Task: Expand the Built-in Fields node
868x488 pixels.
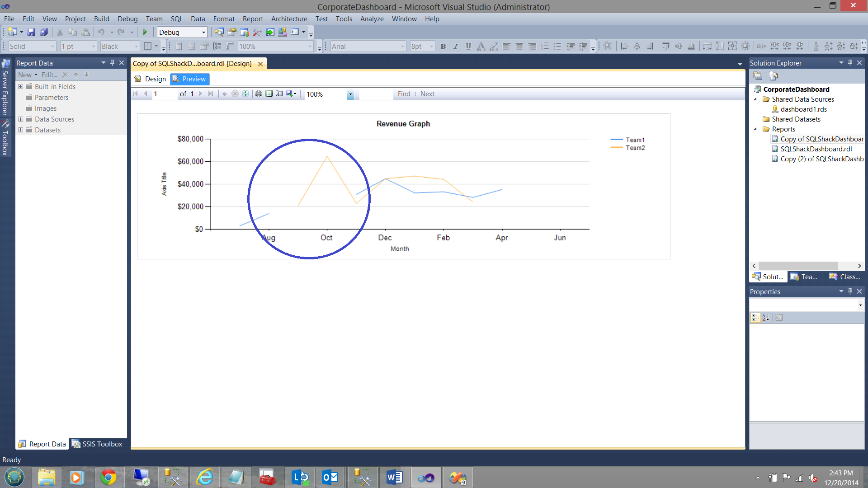Action: pos(20,86)
